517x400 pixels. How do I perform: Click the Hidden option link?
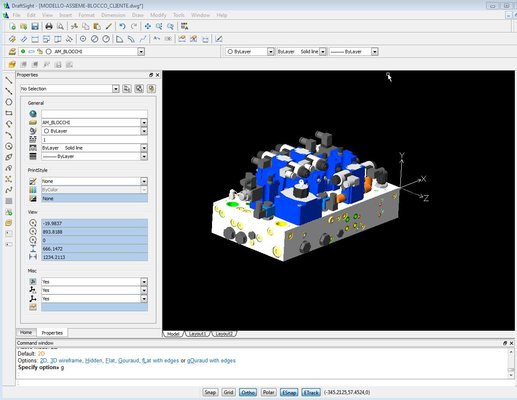coord(94,360)
